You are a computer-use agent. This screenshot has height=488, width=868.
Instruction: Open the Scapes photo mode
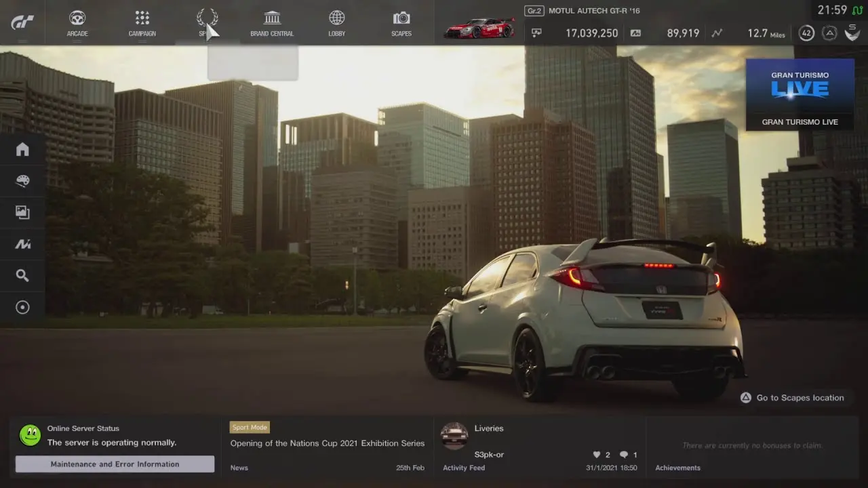(401, 23)
